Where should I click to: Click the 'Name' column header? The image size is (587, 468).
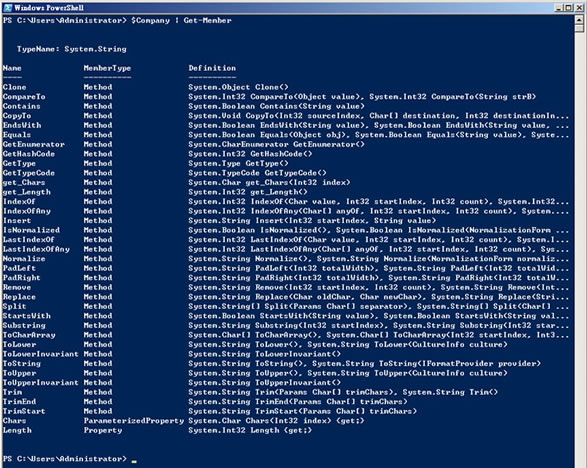pyautogui.click(x=12, y=68)
